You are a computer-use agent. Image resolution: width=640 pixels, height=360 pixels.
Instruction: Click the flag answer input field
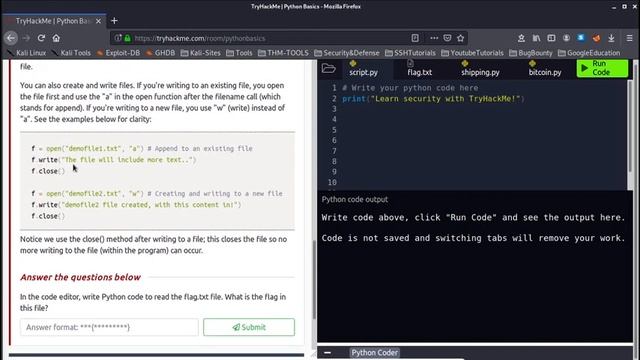(109, 327)
